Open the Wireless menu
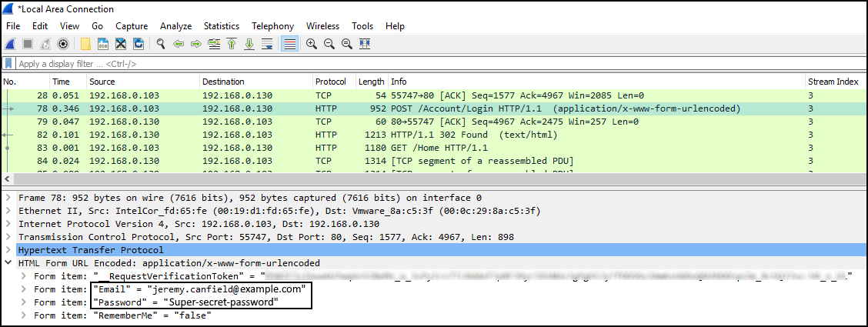 pyautogui.click(x=323, y=26)
